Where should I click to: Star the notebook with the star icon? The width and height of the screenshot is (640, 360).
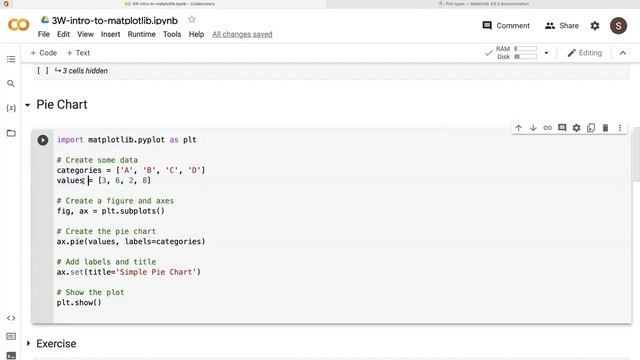(x=192, y=20)
